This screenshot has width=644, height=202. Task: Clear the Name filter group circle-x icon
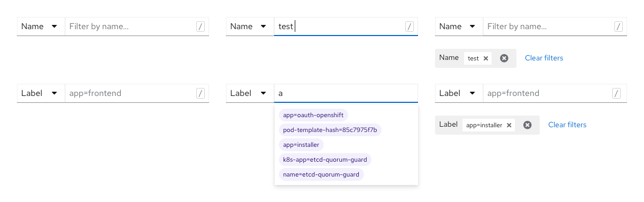pyautogui.click(x=504, y=58)
